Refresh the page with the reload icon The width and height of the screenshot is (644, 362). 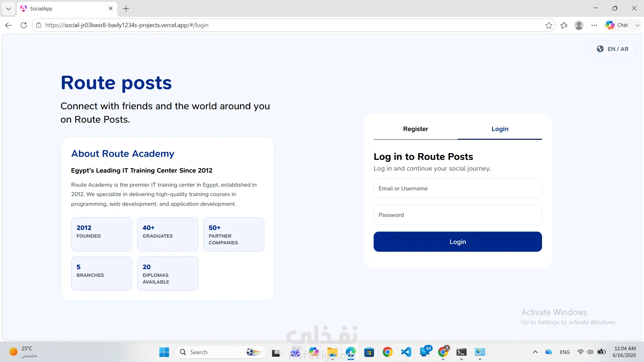[x=23, y=25]
